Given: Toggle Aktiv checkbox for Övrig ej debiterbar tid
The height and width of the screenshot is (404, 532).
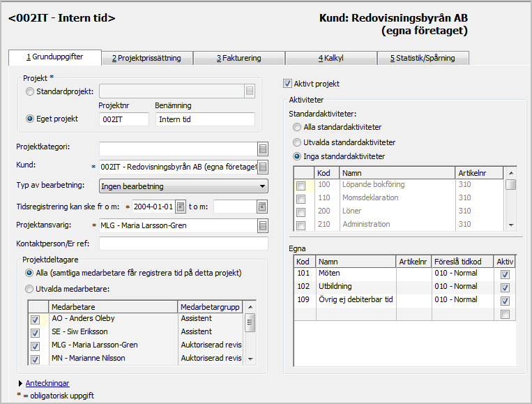Looking at the screenshot, I should [x=505, y=301].
